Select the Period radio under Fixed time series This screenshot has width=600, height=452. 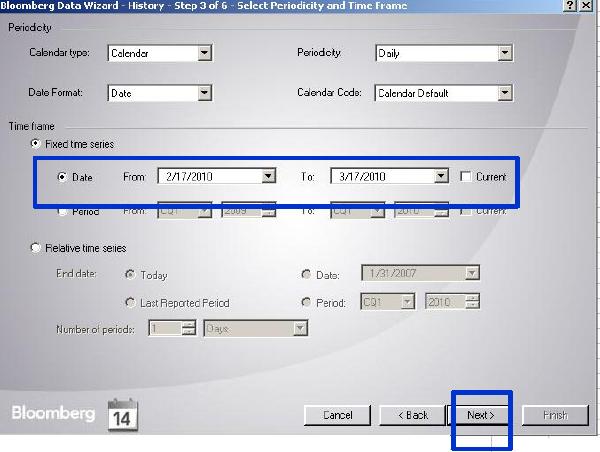point(62,212)
